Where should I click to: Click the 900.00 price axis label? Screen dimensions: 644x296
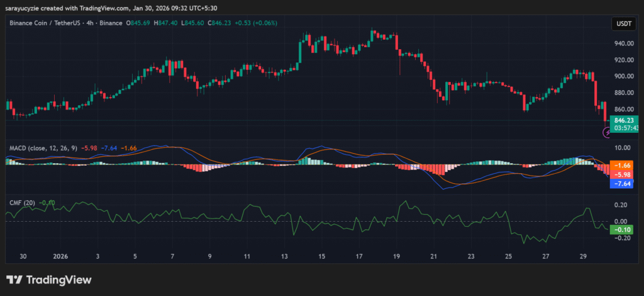click(x=625, y=76)
